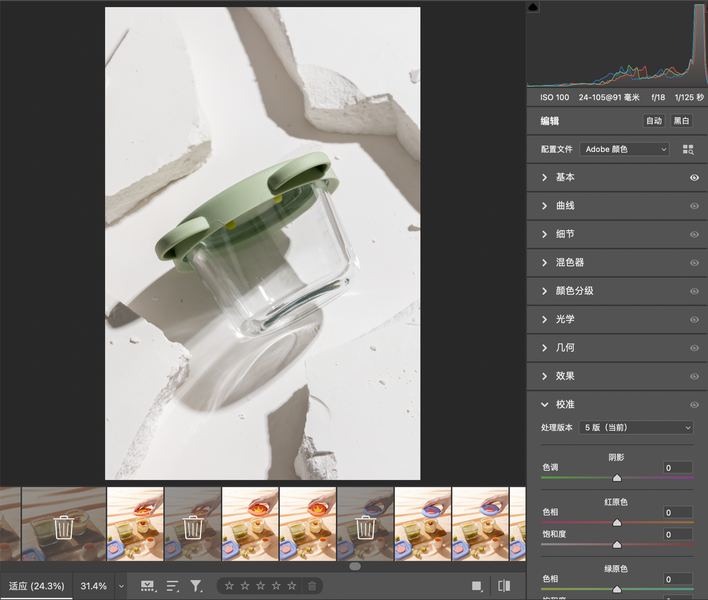Expand the 细节 panel
This screenshot has height=600, width=708.
click(545, 235)
